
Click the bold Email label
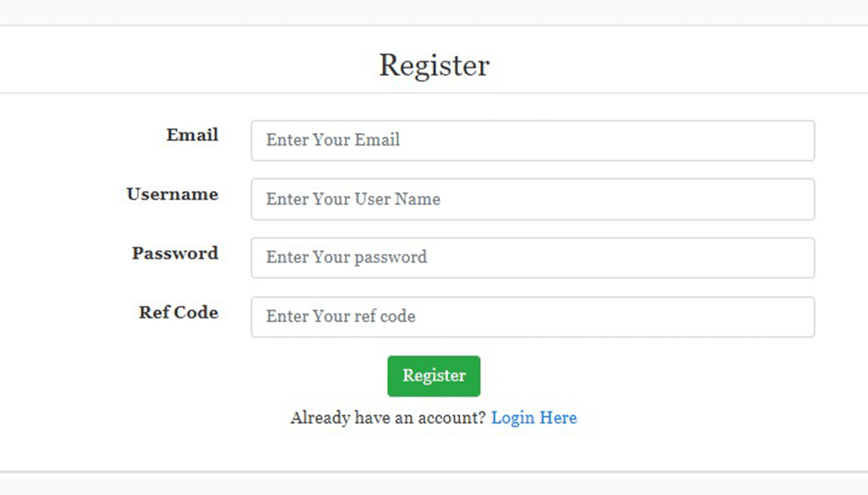click(x=192, y=135)
